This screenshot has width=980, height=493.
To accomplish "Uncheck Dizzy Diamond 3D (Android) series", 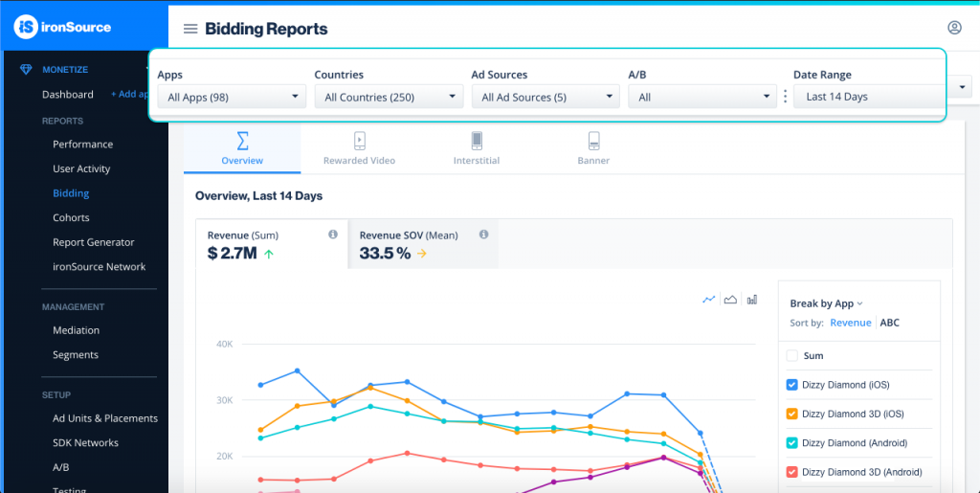I will 791,472.
